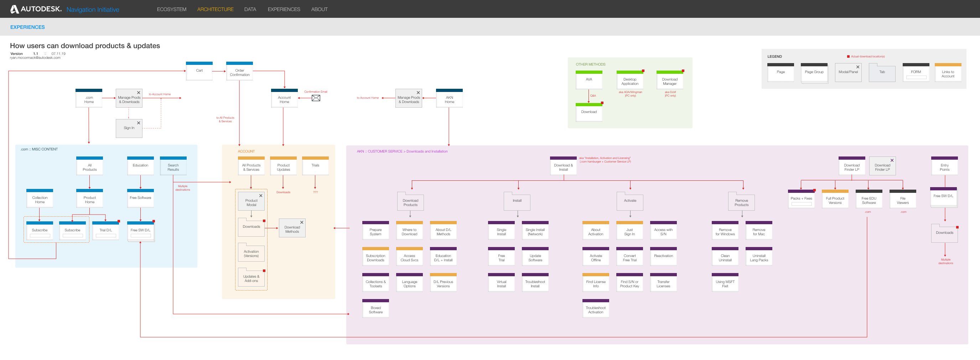980x360 pixels.
Task: Click the X on legend Modal/Panel
Action: 857,67
